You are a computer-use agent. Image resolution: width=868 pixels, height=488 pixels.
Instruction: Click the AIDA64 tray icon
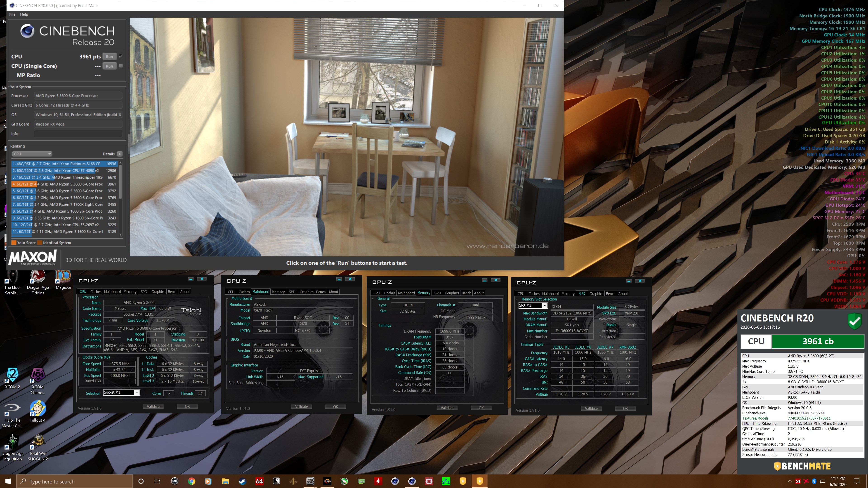coord(797,481)
